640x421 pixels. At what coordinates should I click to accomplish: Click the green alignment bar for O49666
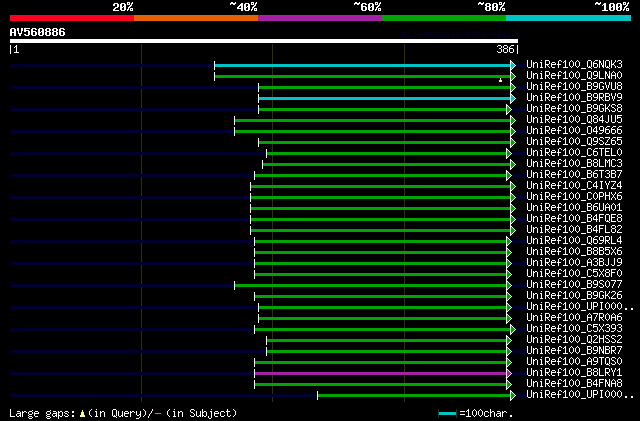click(x=373, y=131)
